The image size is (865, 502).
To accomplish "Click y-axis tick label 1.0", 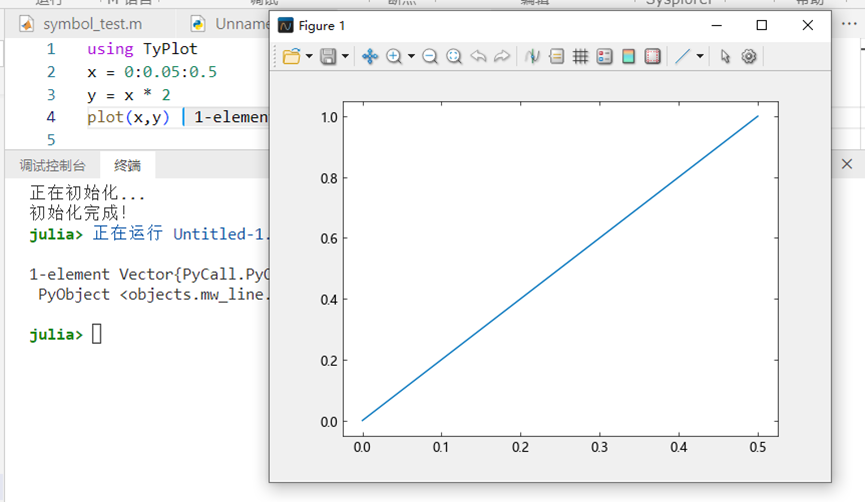I will (x=329, y=118).
